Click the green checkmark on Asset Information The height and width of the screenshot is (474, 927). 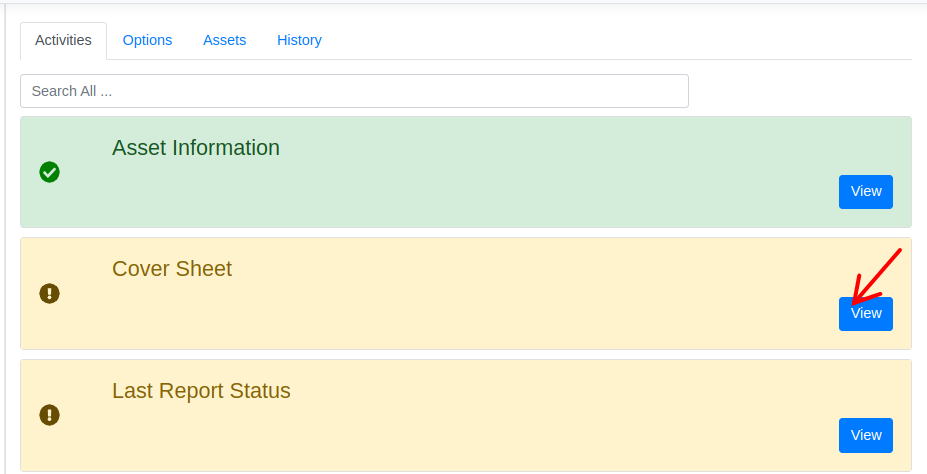click(49, 172)
